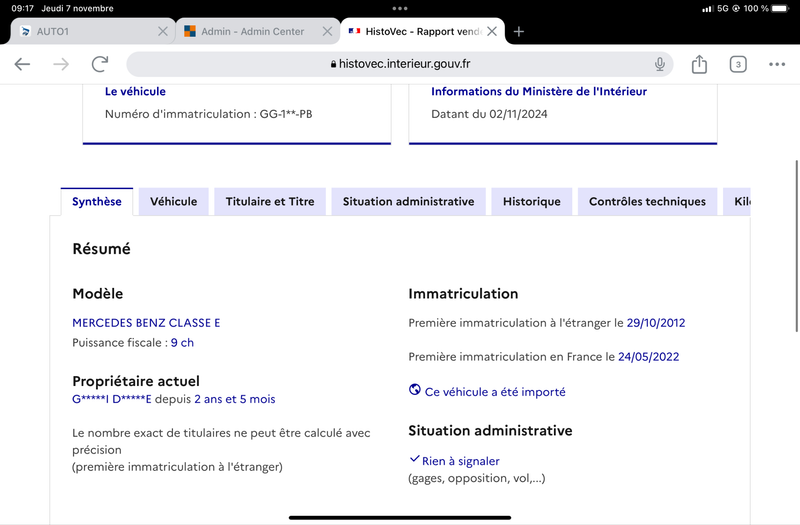This screenshot has height=525, width=800.
Task: Close the AUTO1 tab
Action: click(163, 32)
